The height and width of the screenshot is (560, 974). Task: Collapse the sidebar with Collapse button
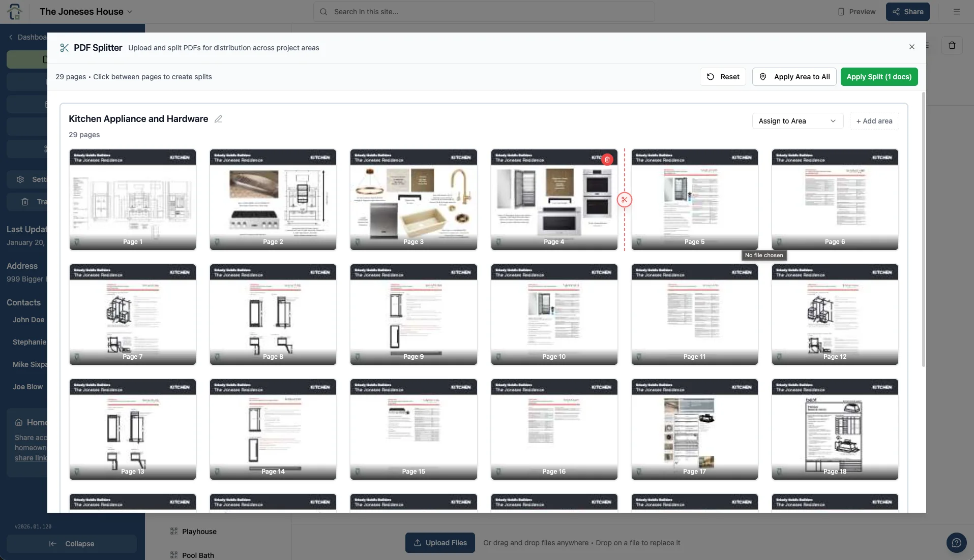tap(72, 544)
